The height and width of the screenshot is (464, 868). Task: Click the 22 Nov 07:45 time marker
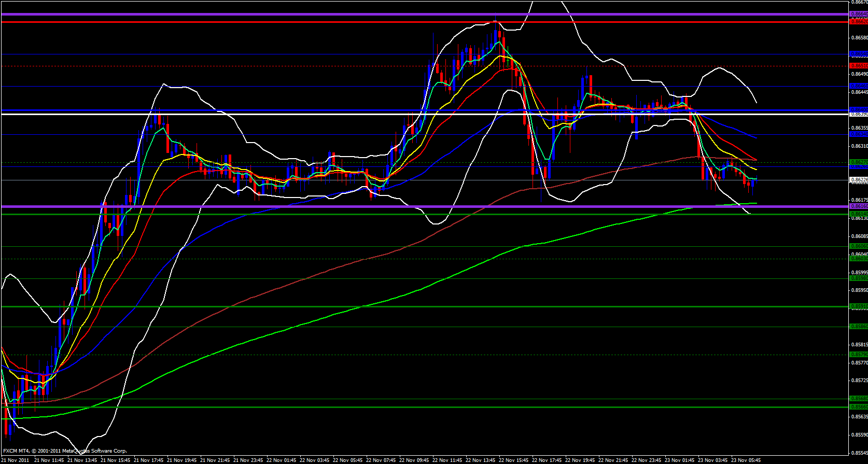pyautogui.click(x=382, y=460)
